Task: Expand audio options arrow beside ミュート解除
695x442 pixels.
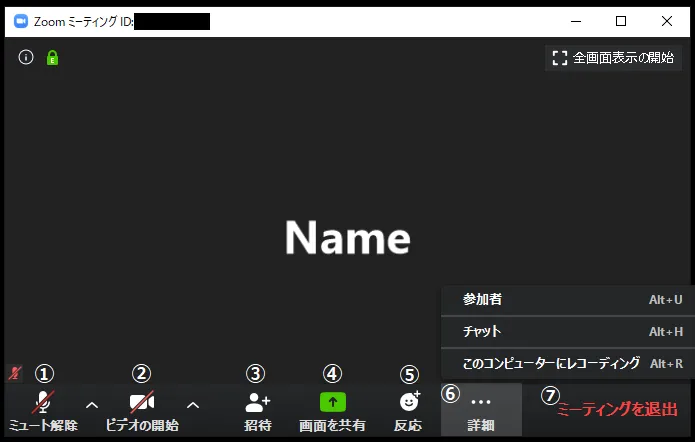Action: pos(92,405)
